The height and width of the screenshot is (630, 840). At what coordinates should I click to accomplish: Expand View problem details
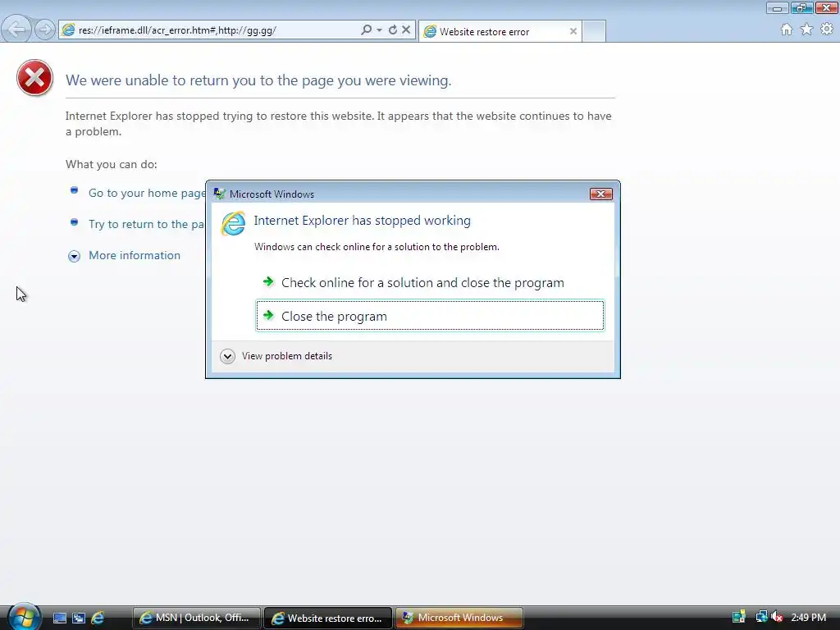276,356
